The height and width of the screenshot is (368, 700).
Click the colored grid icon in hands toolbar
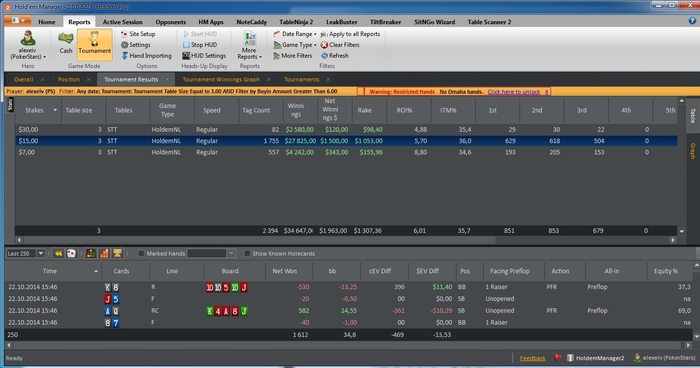point(91,253)
